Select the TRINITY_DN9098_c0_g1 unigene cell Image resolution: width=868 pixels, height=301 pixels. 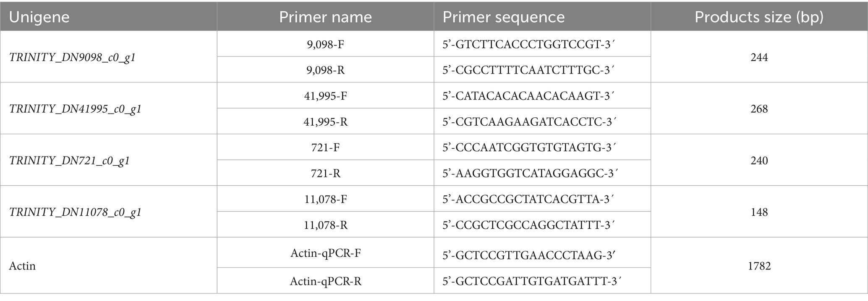[x=72, y=57]
